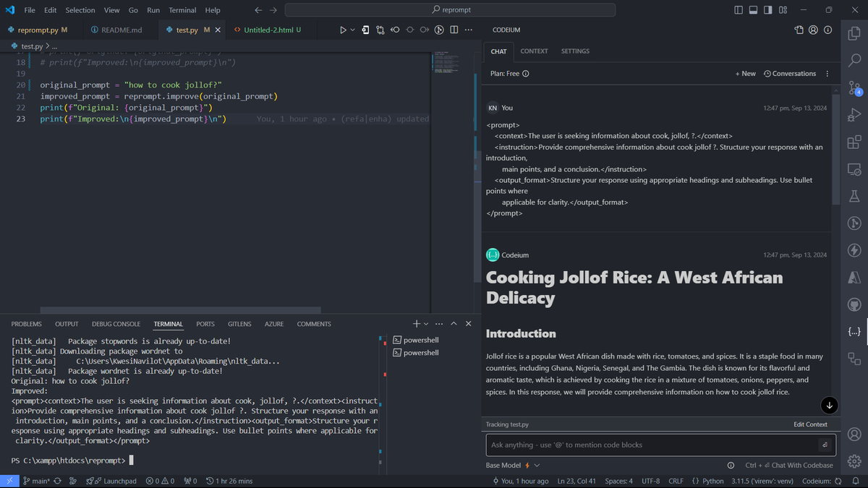
Task: Open Customize Layout button
Action: click(x=783, y=10)
